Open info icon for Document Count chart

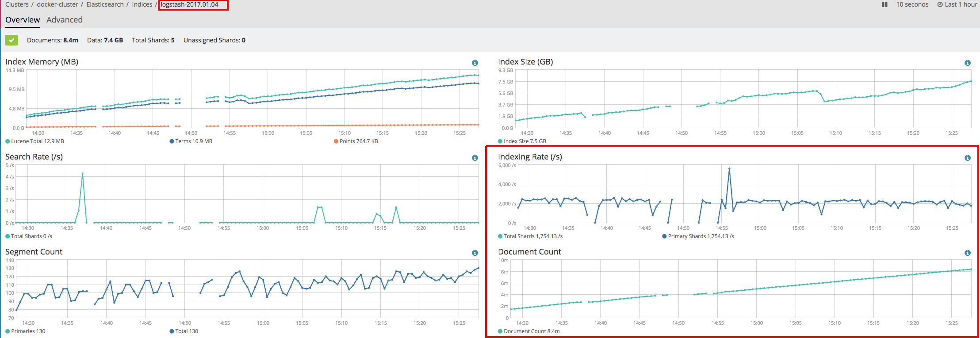click(x=968, y=253)
